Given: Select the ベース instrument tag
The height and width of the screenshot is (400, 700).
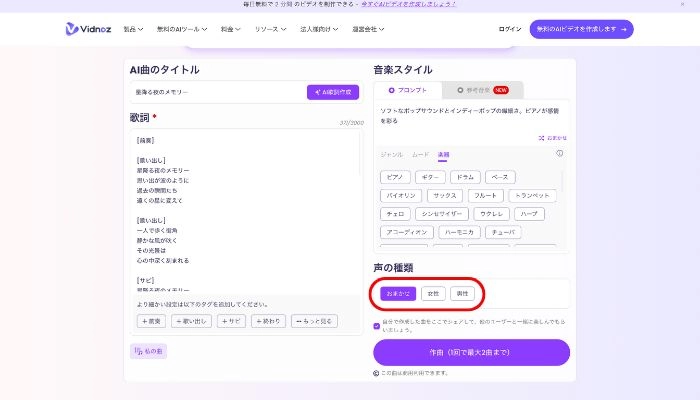Looking at the screenshot, I should tap(500, 177).
